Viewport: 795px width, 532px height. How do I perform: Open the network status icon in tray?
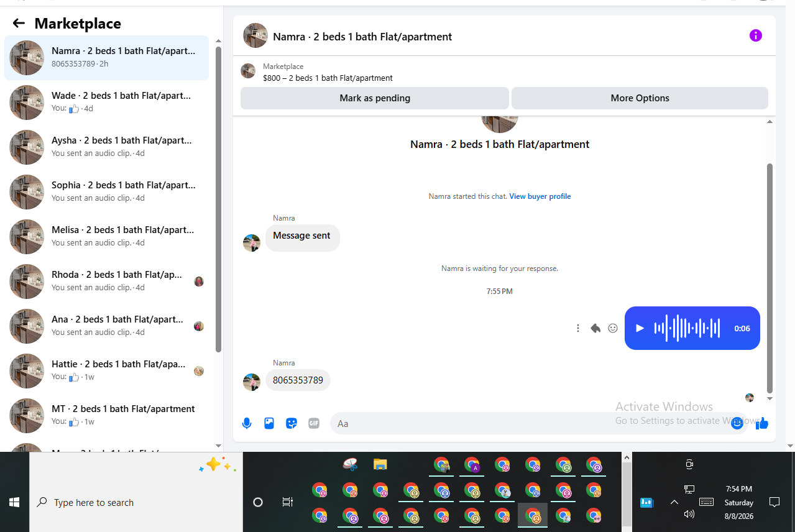point(689,490)
